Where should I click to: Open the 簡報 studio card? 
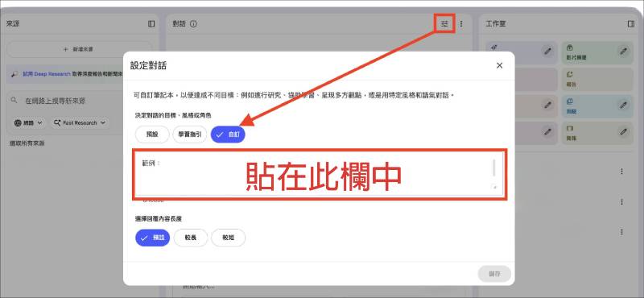(597, 133)
